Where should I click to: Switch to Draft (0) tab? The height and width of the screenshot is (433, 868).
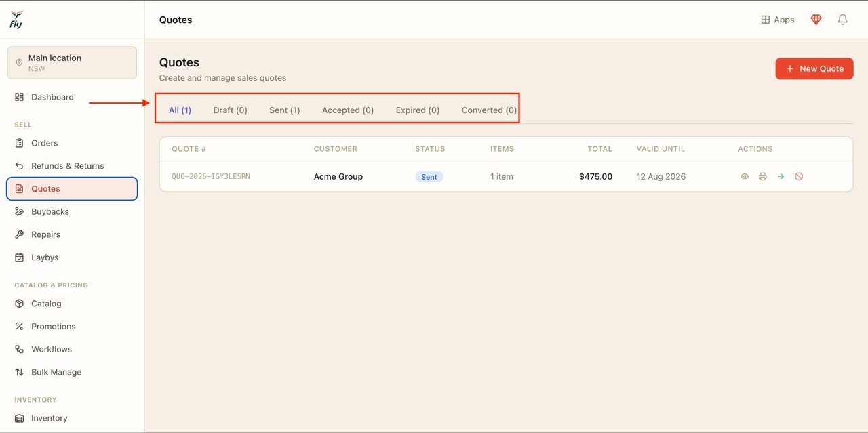(x=230, y=110)
